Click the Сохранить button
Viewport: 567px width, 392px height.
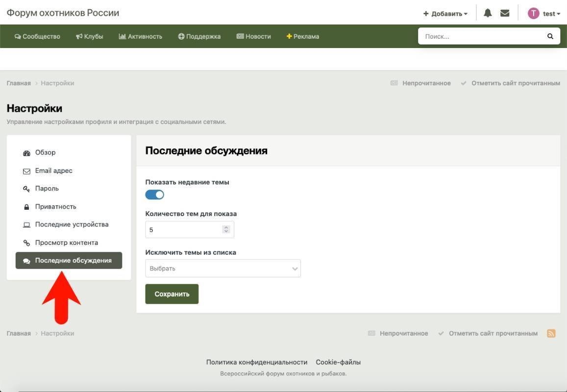coord(172,294)
